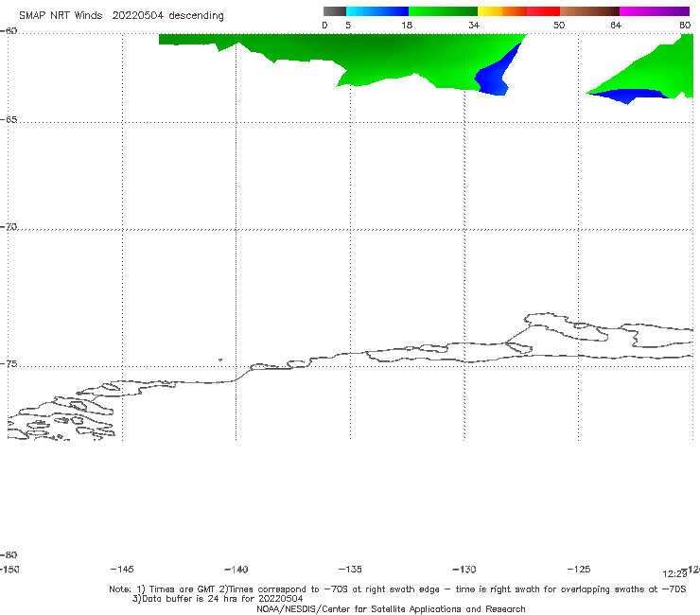Click the latitude label '-75'
This screenshot has height=615, width=700.
tap(9, 364)
